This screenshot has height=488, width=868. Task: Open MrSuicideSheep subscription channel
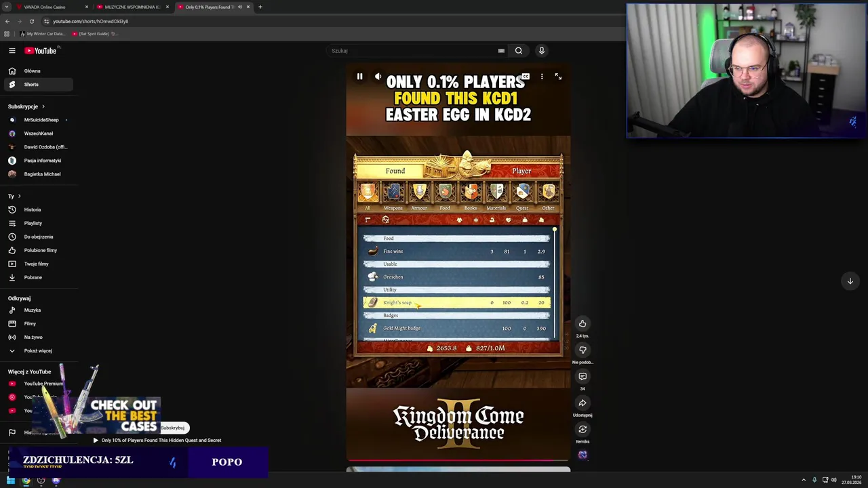tap(38, 120)
